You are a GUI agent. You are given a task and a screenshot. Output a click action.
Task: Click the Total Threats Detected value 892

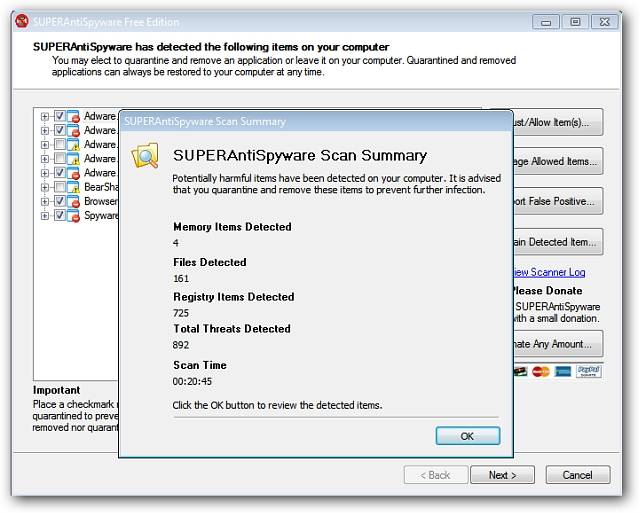pos(181,345)
